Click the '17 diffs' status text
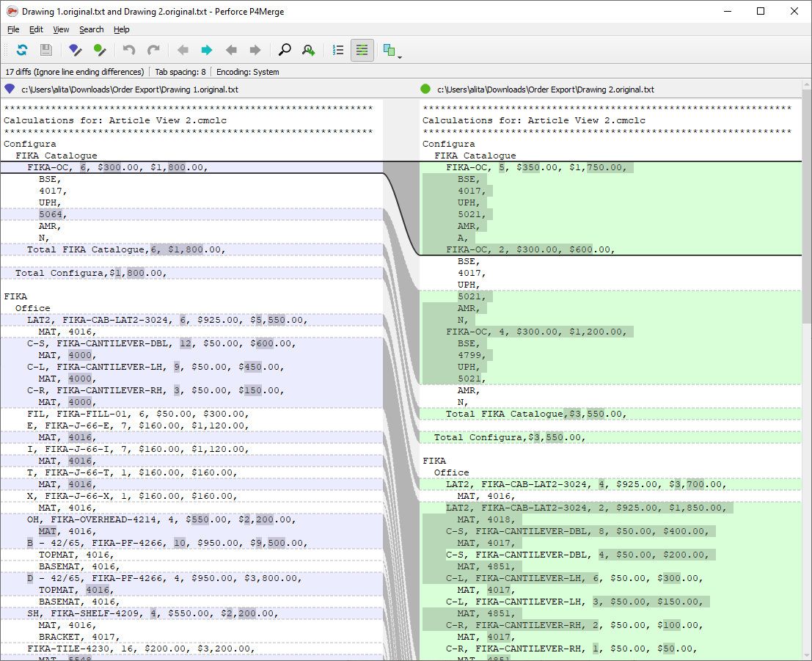The height and width of the screenshot is (661, 812). (75, 72)
